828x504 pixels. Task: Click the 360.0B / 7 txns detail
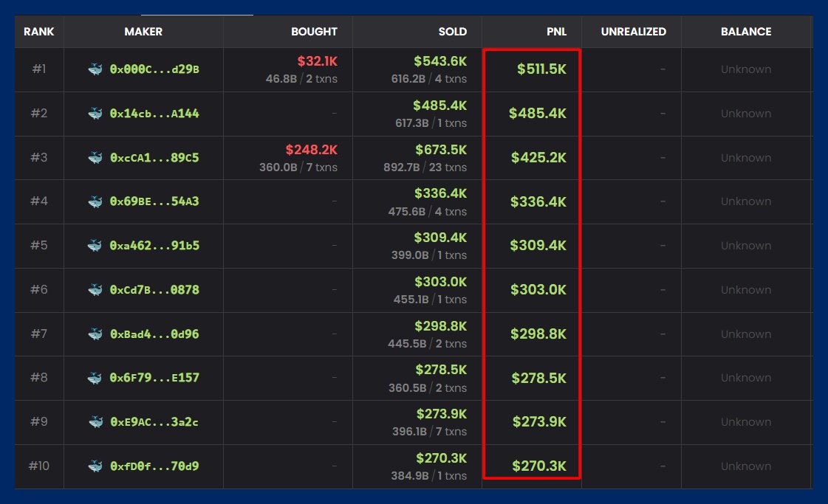pyautogui.click(x=298, y=168)
